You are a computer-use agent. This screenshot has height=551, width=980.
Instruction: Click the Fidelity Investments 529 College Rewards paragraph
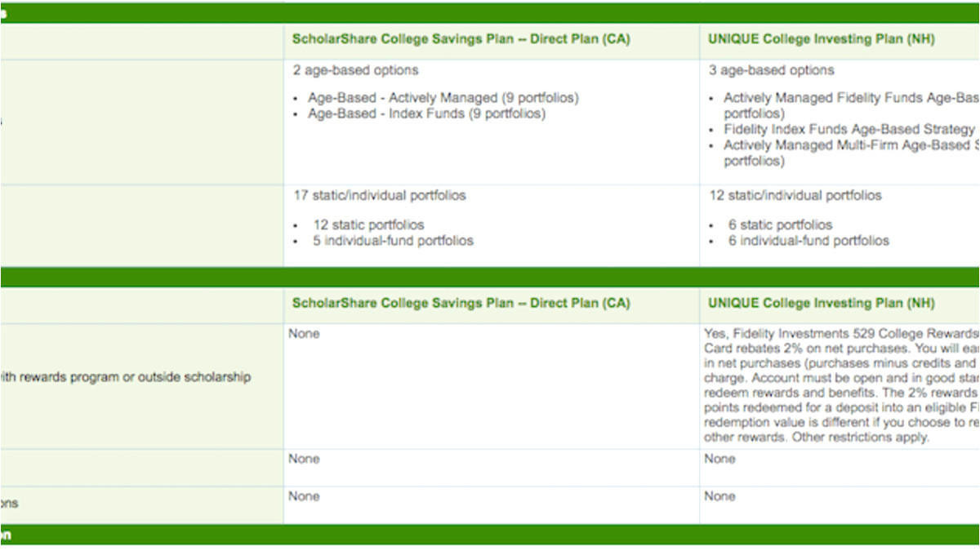(841, 385)
